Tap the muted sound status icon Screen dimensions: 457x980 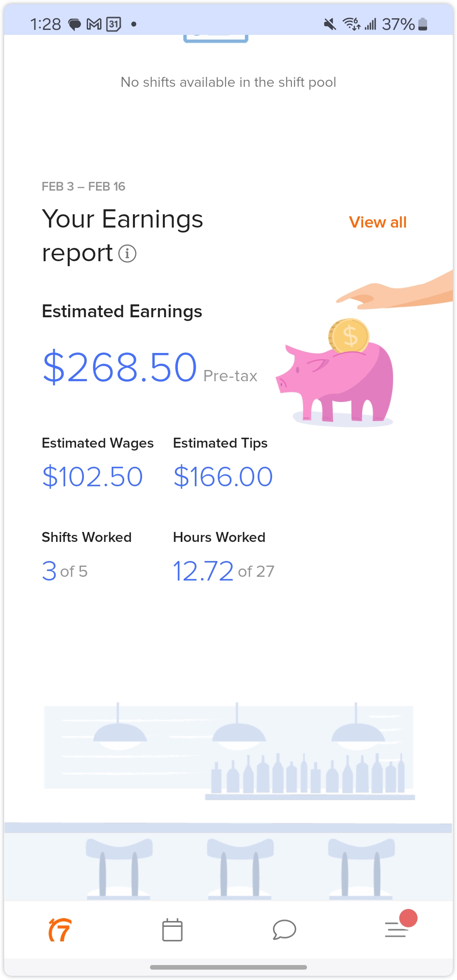point(330,24)
